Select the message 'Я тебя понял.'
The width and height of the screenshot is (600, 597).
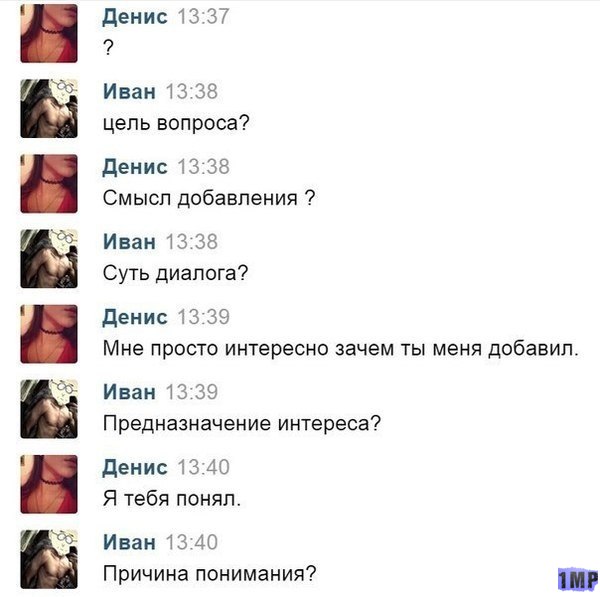(172, 499)
